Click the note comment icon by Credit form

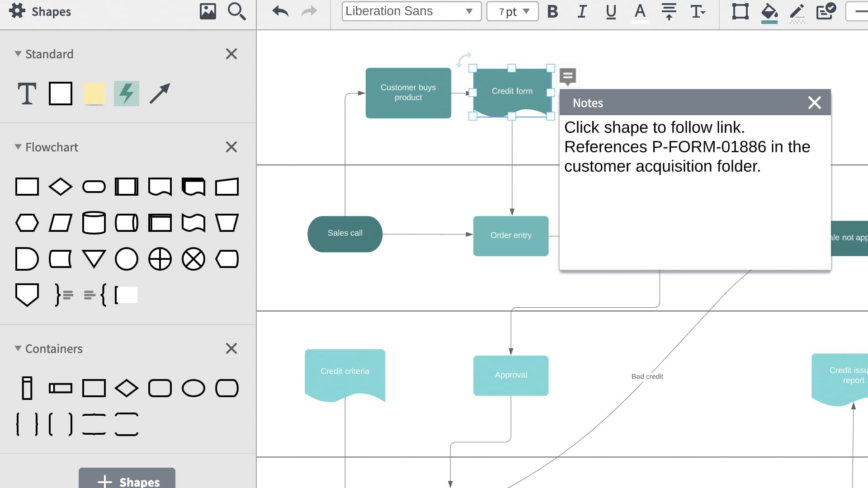(568, 76)
